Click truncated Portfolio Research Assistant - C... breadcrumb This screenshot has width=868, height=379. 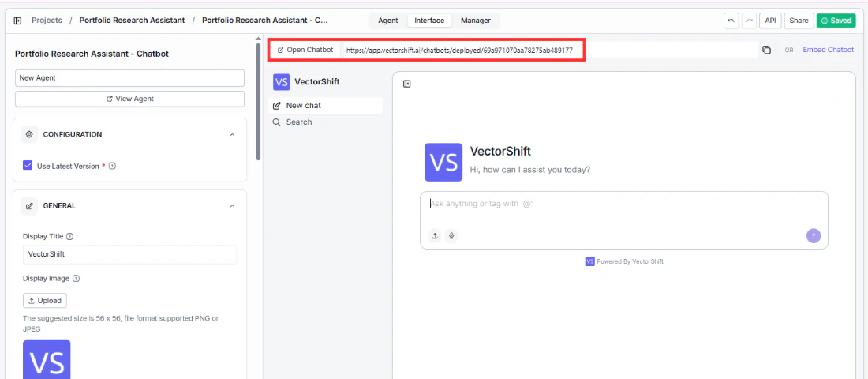[x=265, y=21]
